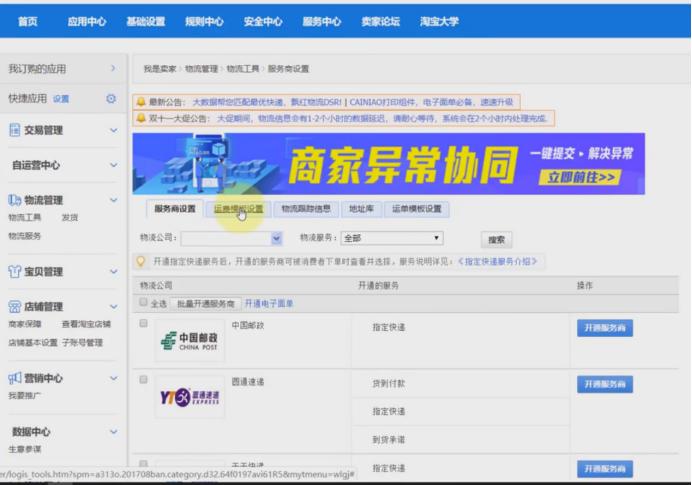This screenshot has height=485, width=692.
Task: Open 我要推广 in sidebar
Action: coord(25,395)
